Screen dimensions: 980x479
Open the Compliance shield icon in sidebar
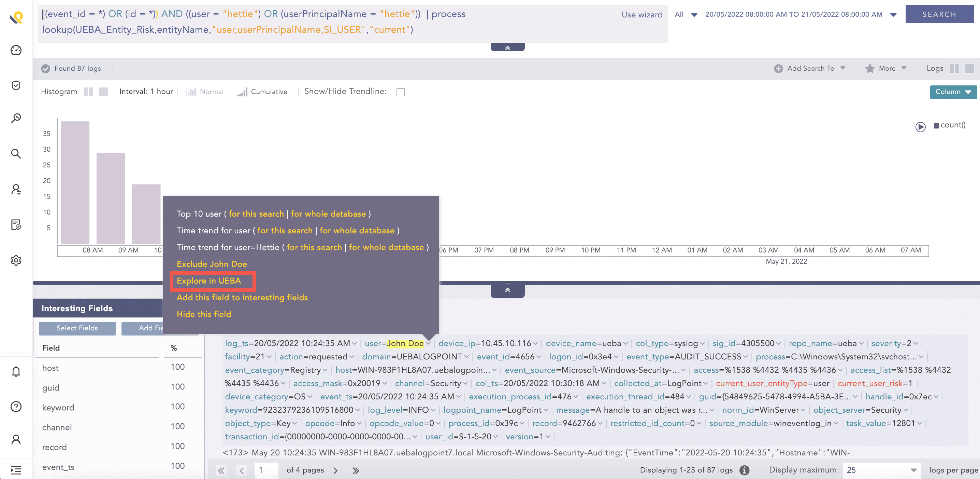(x=16, y=86)
